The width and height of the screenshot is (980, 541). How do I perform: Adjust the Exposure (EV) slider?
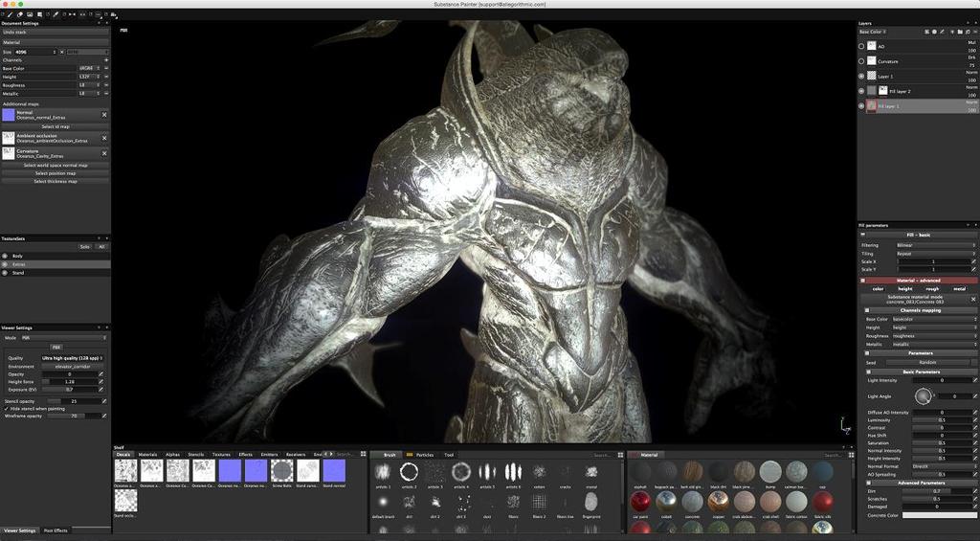[x=69, y=389]
